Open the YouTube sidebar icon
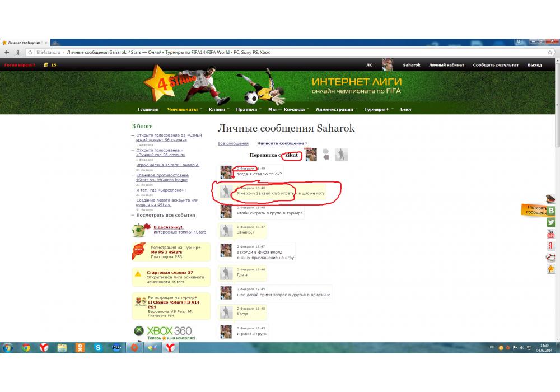The image size is (560, 392). pyautogui.click(x=551, y=234)
